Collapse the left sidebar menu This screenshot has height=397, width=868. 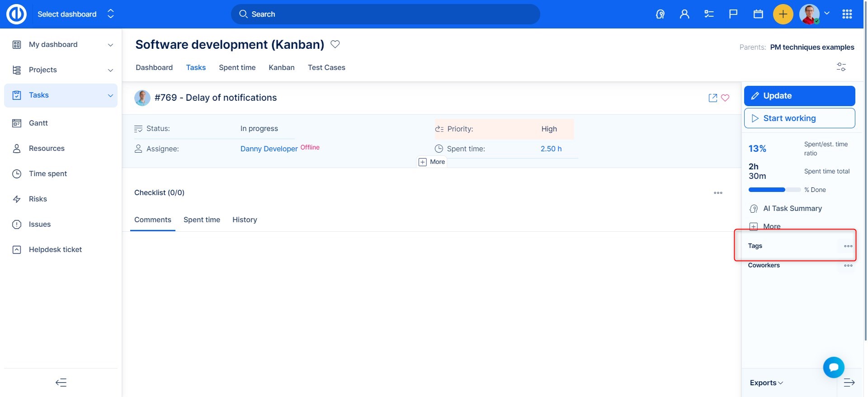click(61, 383)
